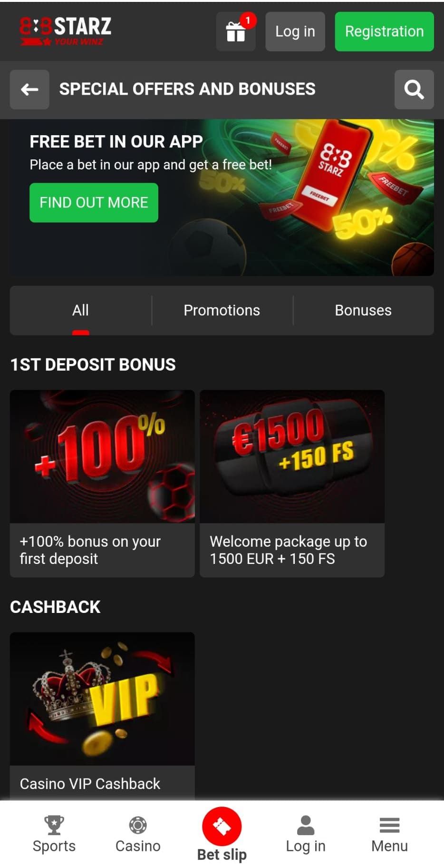The height and width of the screenshot is (868, 444).
Task: Open the red Bet slip button
Action: [x=222, y=826]
